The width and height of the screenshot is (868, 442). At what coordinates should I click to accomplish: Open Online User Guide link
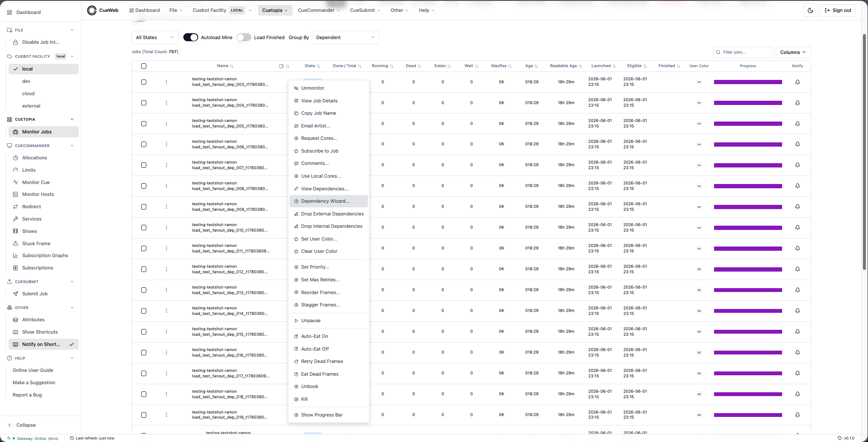33,370
